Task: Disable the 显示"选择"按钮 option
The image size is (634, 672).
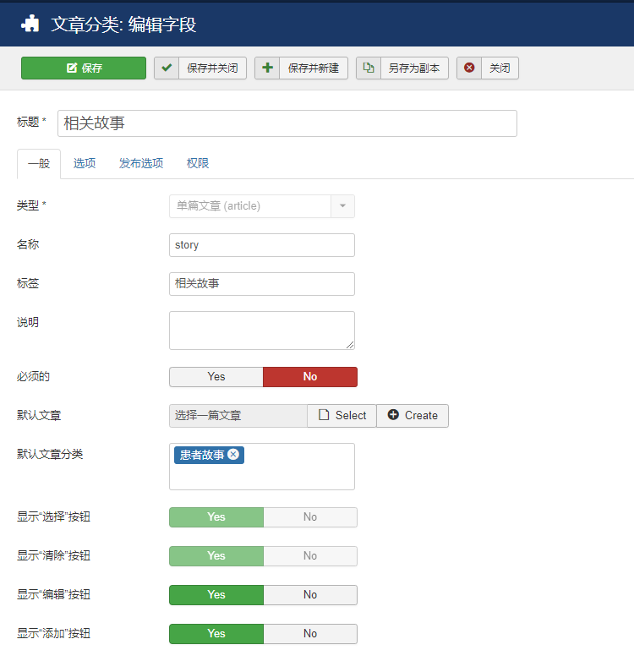Action: [309, 517]
